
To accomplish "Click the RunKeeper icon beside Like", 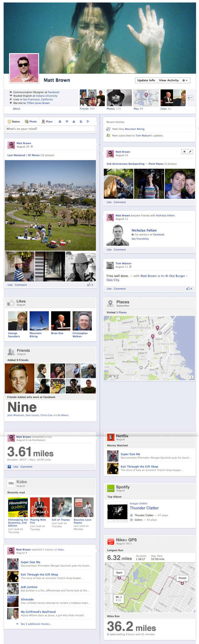I will (9, 467).
